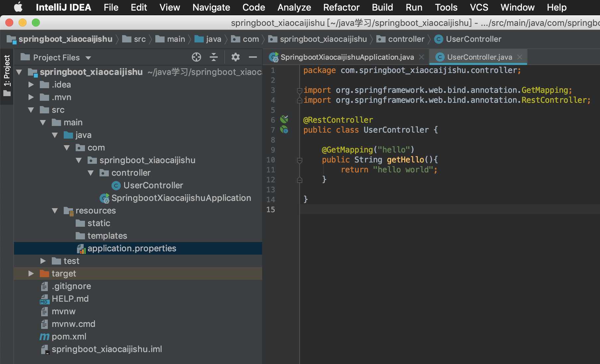
Task: Collapse the src folder
Action: [31, 110]
